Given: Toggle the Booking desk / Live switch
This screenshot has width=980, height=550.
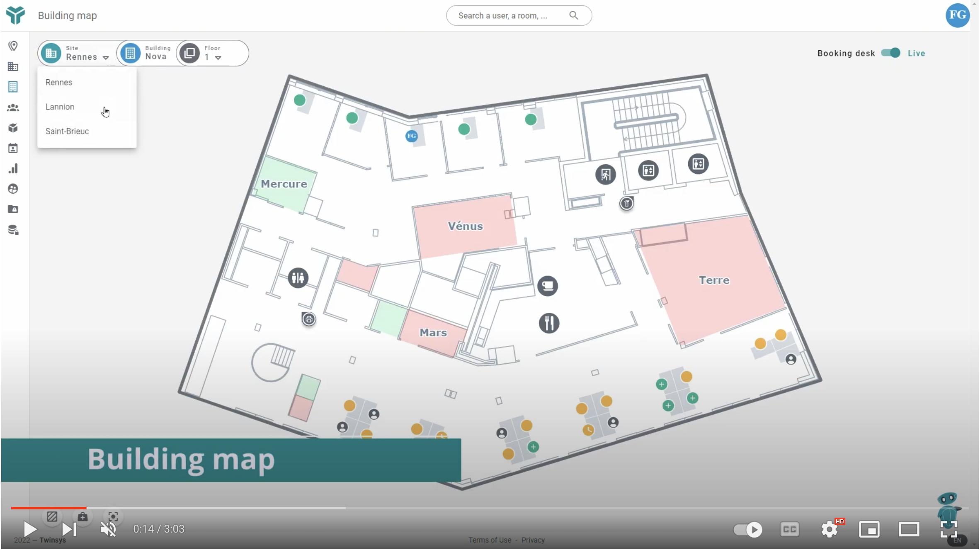Looking at the screenshot, I should pos(890,53).
